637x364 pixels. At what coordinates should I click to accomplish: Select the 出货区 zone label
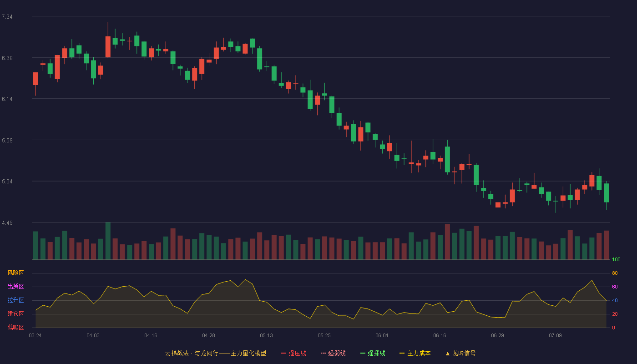tap(15, 287)
